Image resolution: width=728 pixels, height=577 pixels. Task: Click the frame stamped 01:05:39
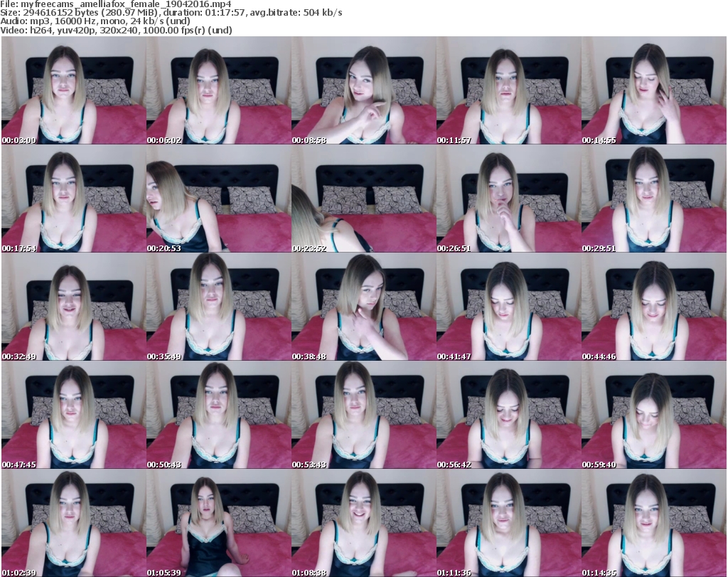click(219, 523)
